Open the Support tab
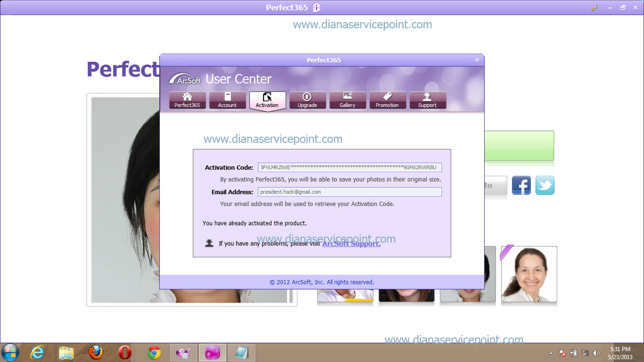 click(428, 100)
